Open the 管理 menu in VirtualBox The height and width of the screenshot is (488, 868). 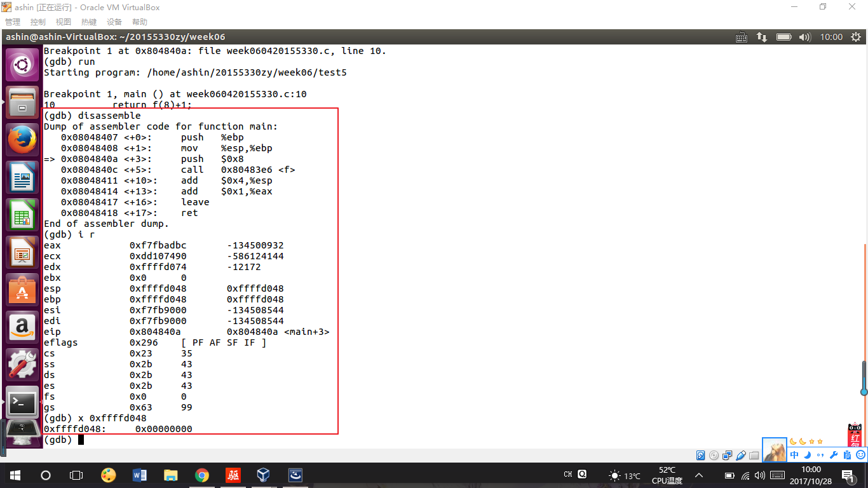pyautogui.click(x=13, y=22)
